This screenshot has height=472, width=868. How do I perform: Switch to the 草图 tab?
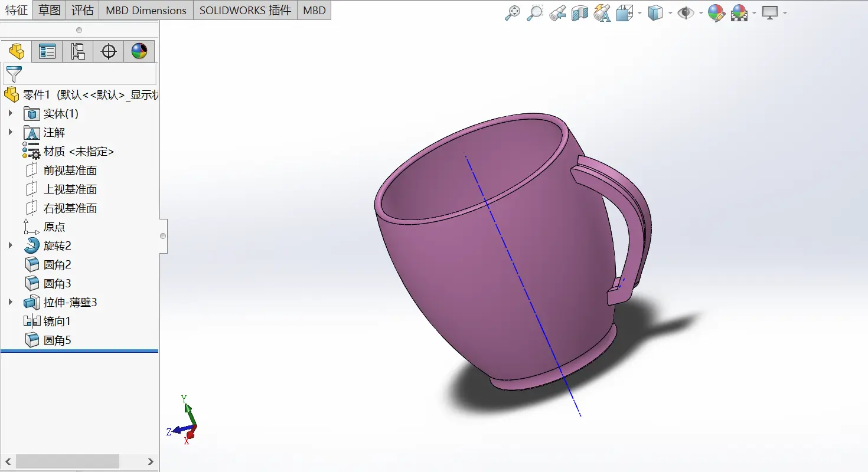(x=50, y=10)
